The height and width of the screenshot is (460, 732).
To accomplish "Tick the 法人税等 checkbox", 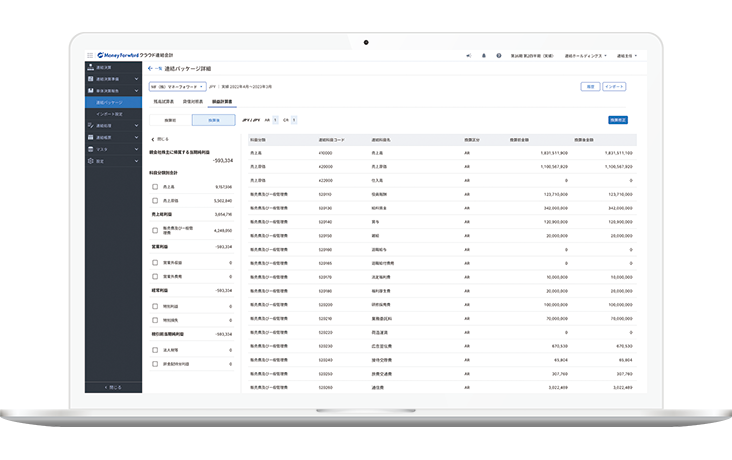I will point(155,350).
